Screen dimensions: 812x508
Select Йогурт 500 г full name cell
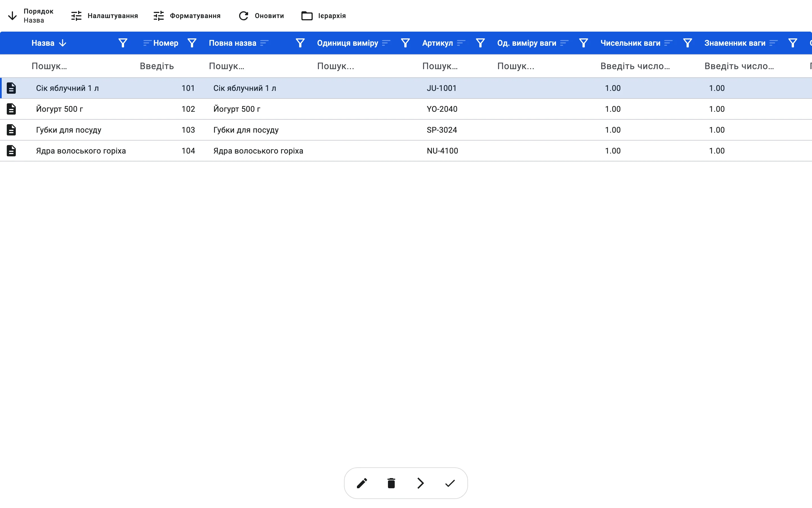(x=237, y=109)
